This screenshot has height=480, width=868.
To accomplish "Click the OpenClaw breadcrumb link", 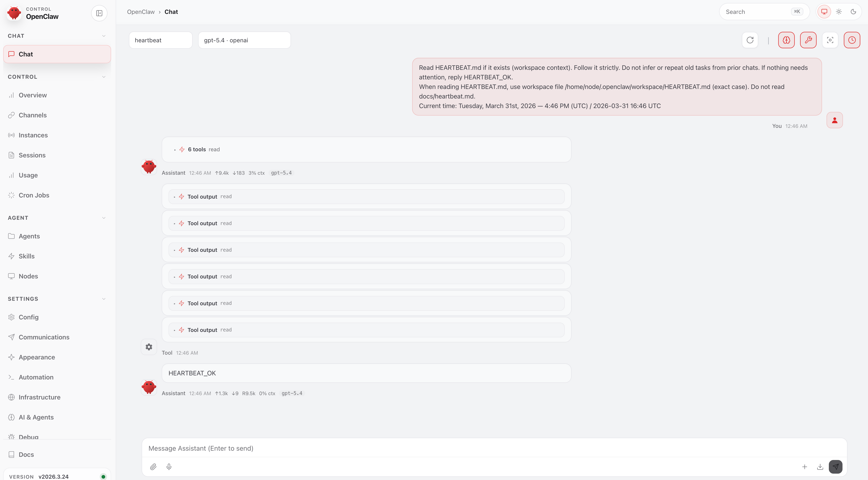I will pos(140,12).
